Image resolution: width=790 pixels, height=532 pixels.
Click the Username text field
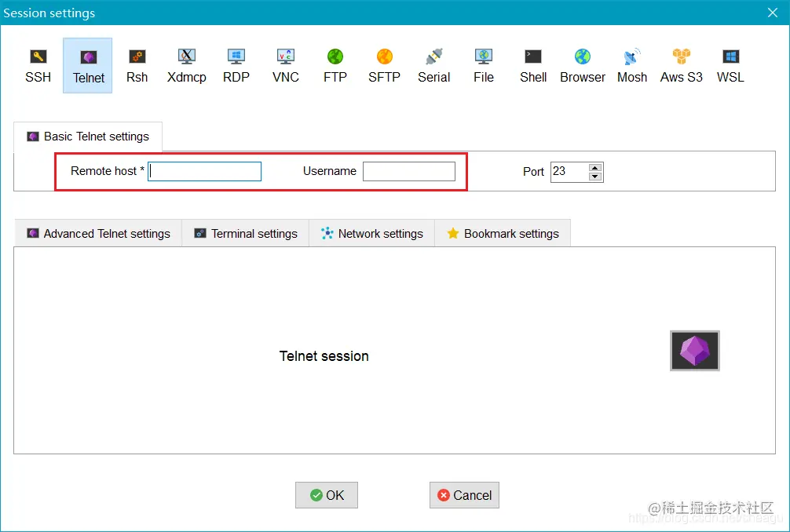click(409, 171)
